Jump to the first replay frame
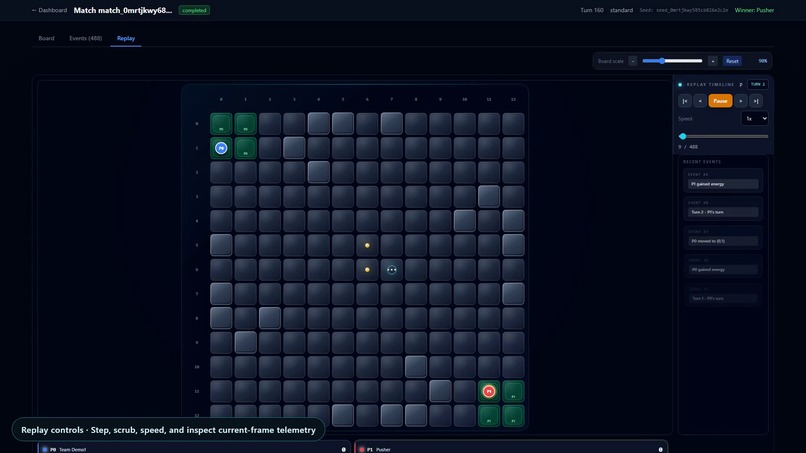This screenshot has height=453, width=806. click(x=685, y=101)
